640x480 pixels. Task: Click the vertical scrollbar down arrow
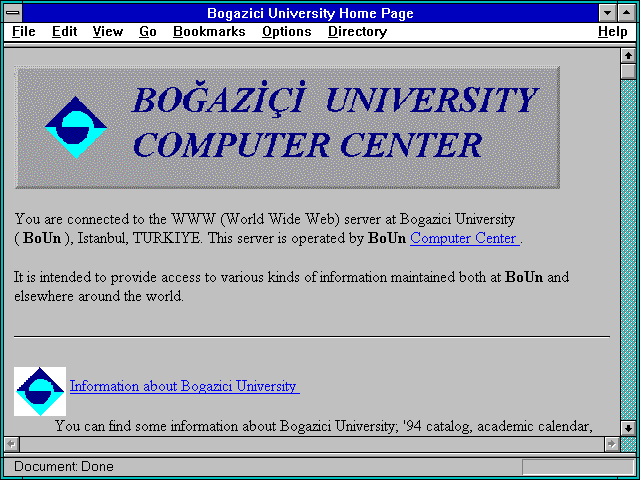click(628, 428)
